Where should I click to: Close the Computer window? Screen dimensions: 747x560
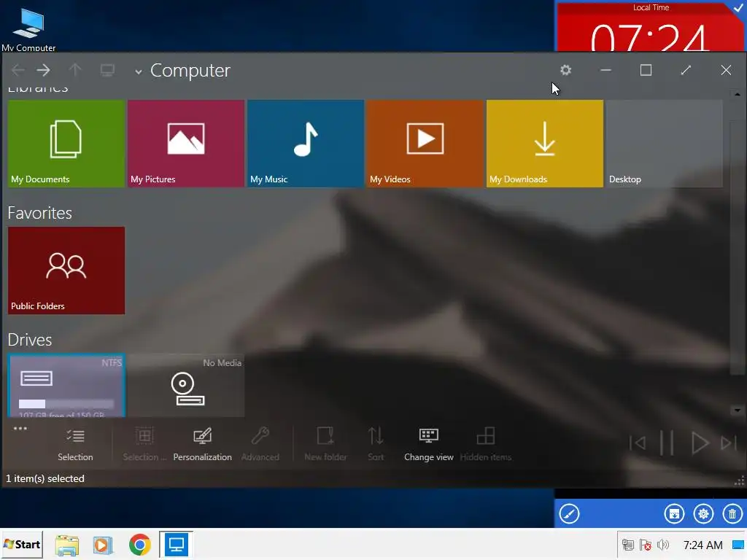726,70
